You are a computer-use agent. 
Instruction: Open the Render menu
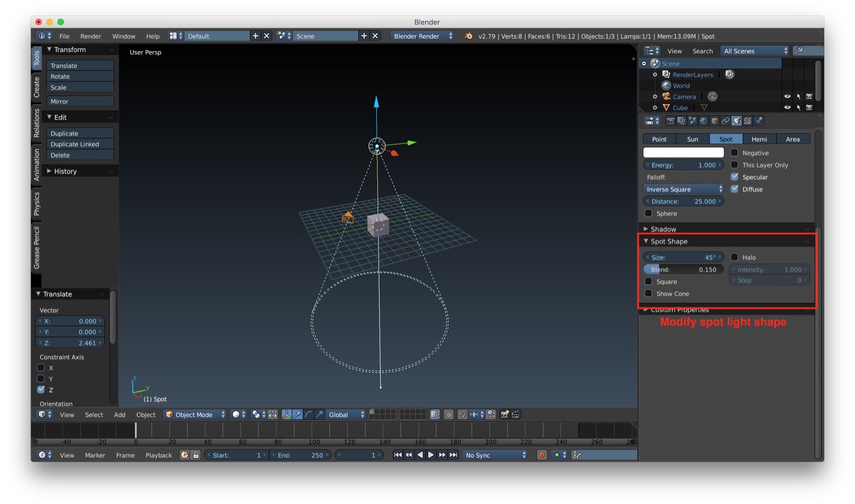click(x=91, y=36)
